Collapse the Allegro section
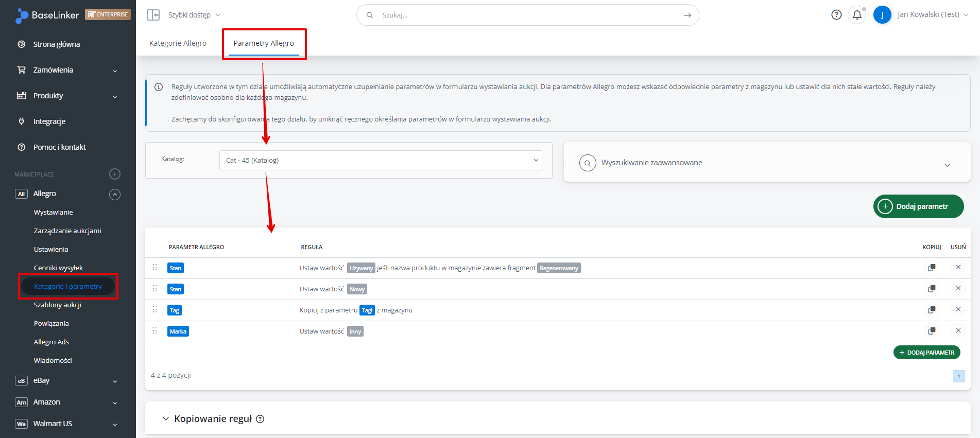 tap(115, 194)
